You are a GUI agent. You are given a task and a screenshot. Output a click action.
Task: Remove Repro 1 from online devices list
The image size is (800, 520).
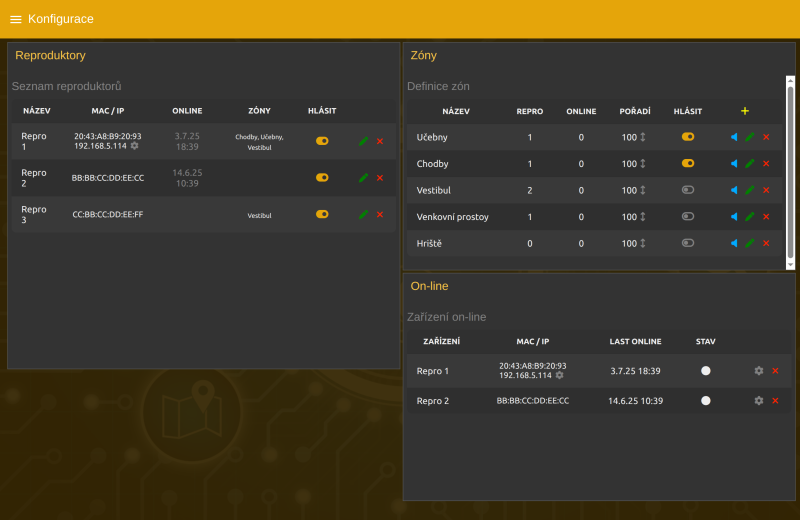pyautogui.click(x=775, y=371)
